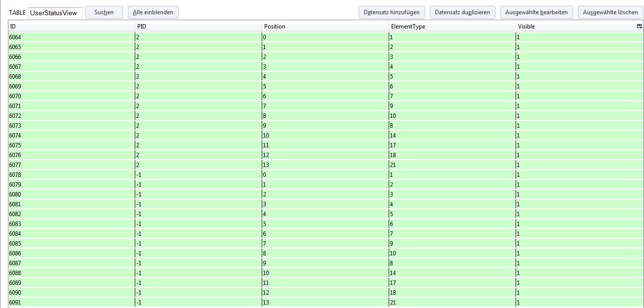Select row with ID 6072

(325, 116)
